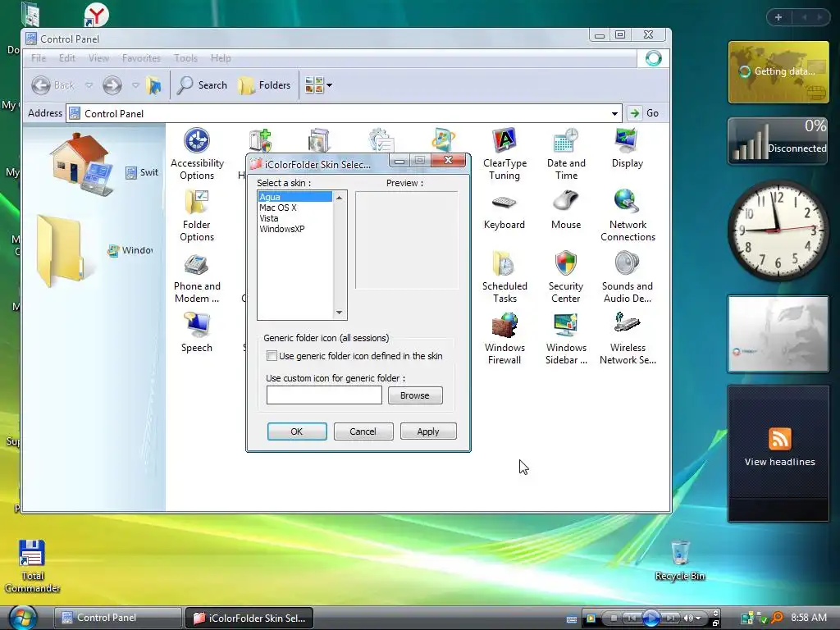840x630 pixels.
Task: Click the Back toolbar button
Action: pyautogui.click(x=53, y=85)
